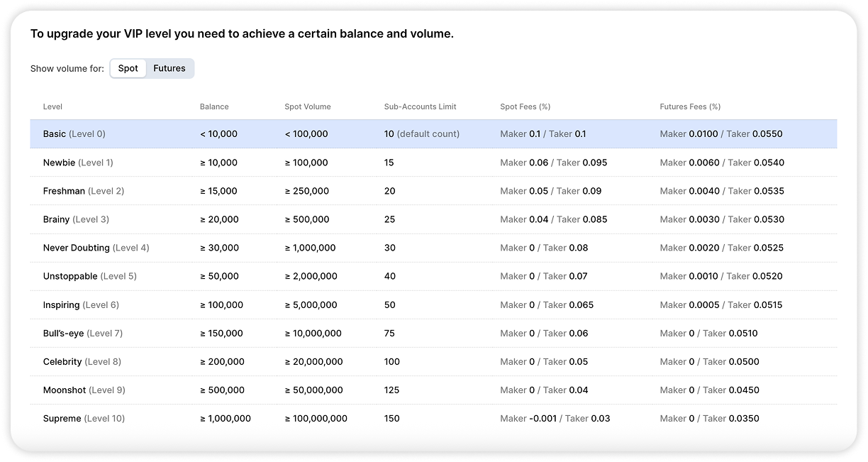Screen dimensions: 868x462
Task: Click the sub-accounts limit value 75
Action: [x=389, y=333]
